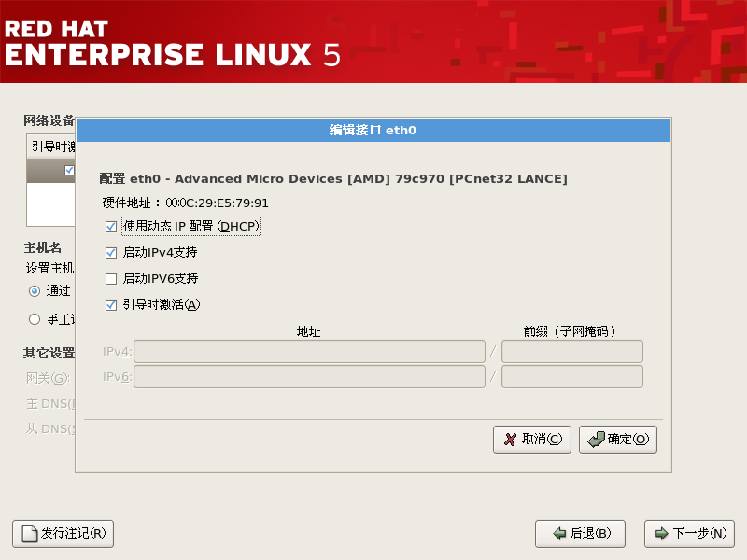Screen dimensions: 747x560
Task: Click the left arrow icon on 后退
Action: [559, 534]
